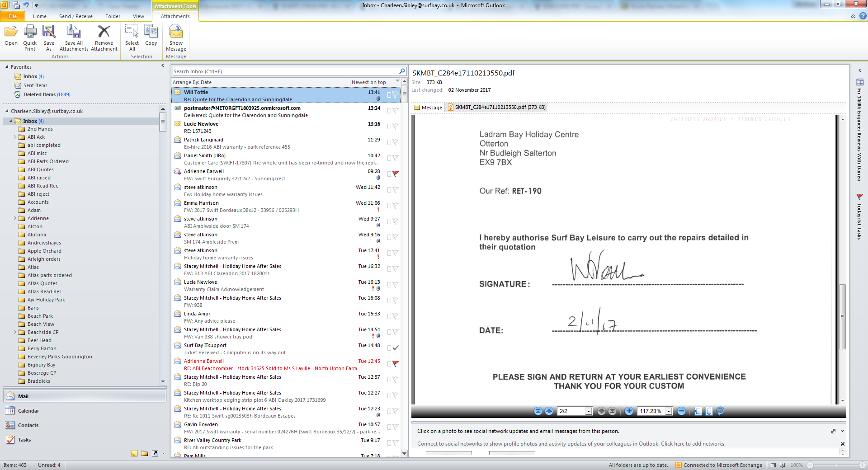The height and width of the screenshot is (470, 868).
Task: Open the Folder List icon in the navigation bar
Action: pyautogui.click(x=144, y=453)
